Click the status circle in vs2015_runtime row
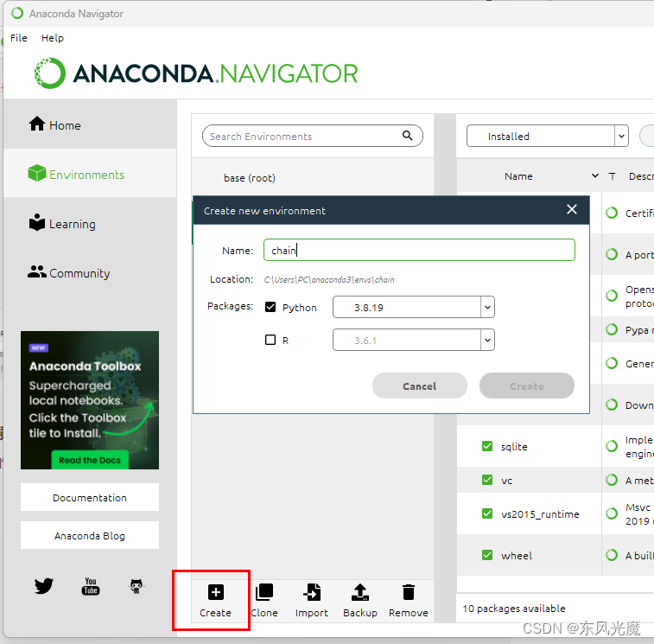The height and width of the screenshot is (644, 654). tap(612, 513)
